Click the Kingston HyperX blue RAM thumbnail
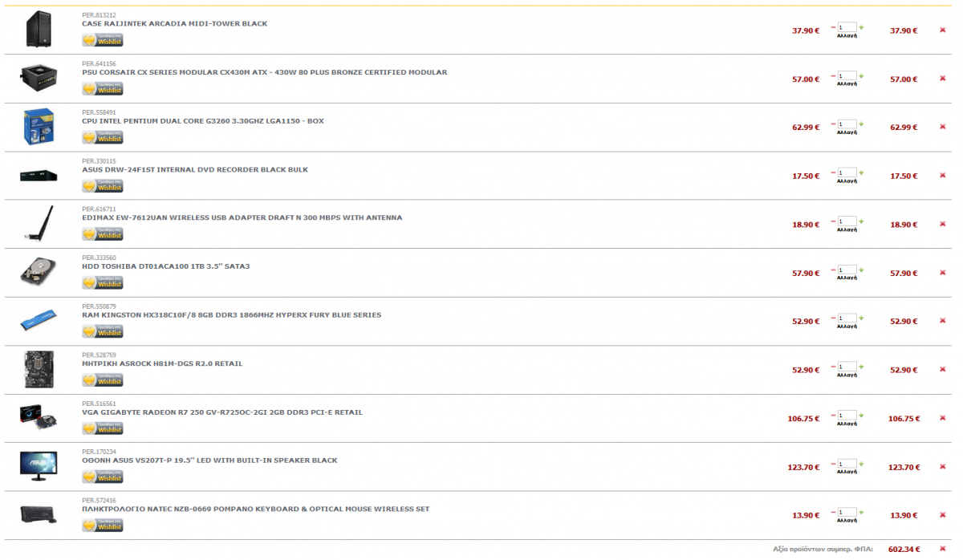Viewport: 963px width, 560px height. click(x=39, y=321)
